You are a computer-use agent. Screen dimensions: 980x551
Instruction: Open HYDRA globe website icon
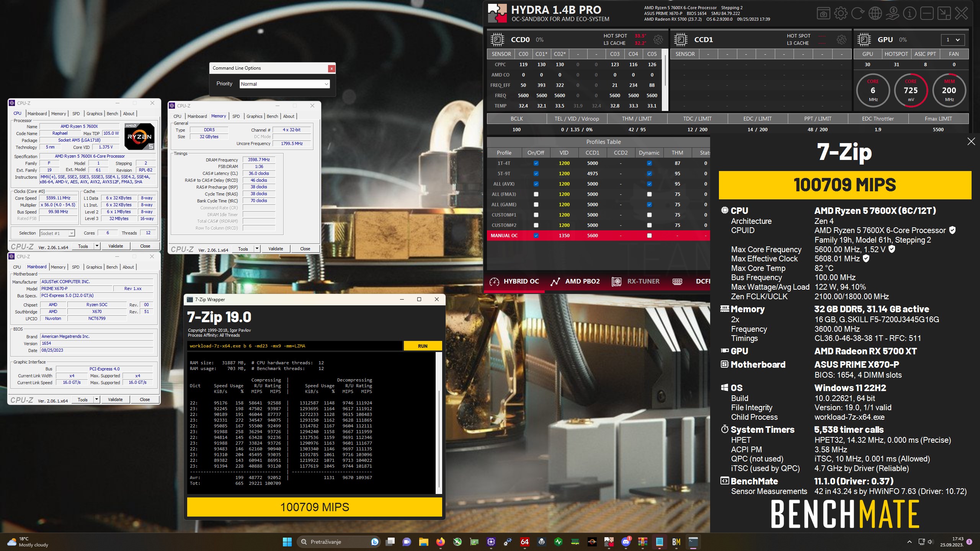tap(875, 13)
